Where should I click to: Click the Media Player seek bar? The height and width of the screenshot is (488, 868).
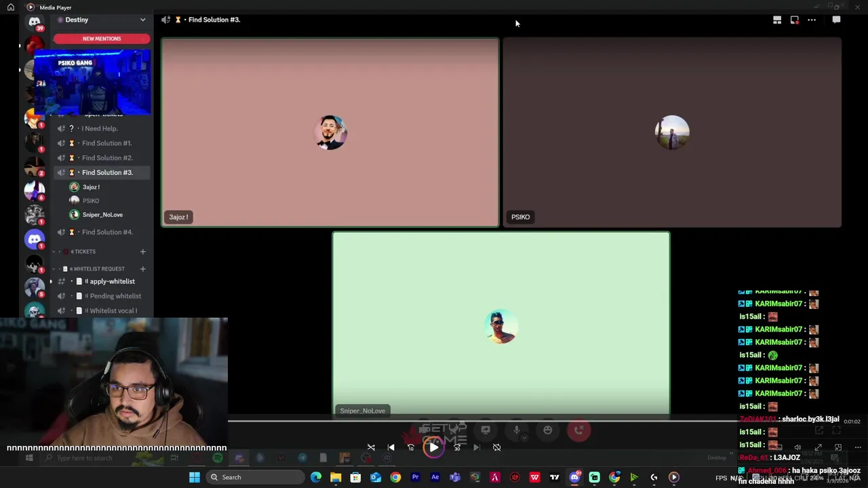tap(482, 421)
